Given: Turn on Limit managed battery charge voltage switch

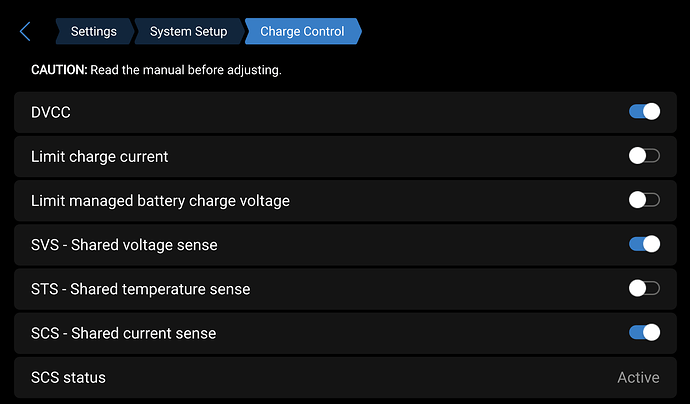Looking at the screenshot, I should pyautogui.click(x=644, y=200).
